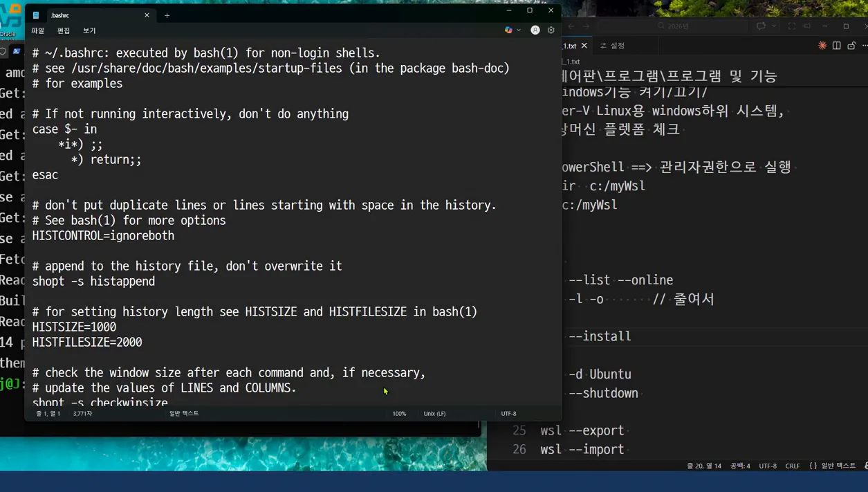Expand the chat dropdown arrow in editor title bar

774,26
